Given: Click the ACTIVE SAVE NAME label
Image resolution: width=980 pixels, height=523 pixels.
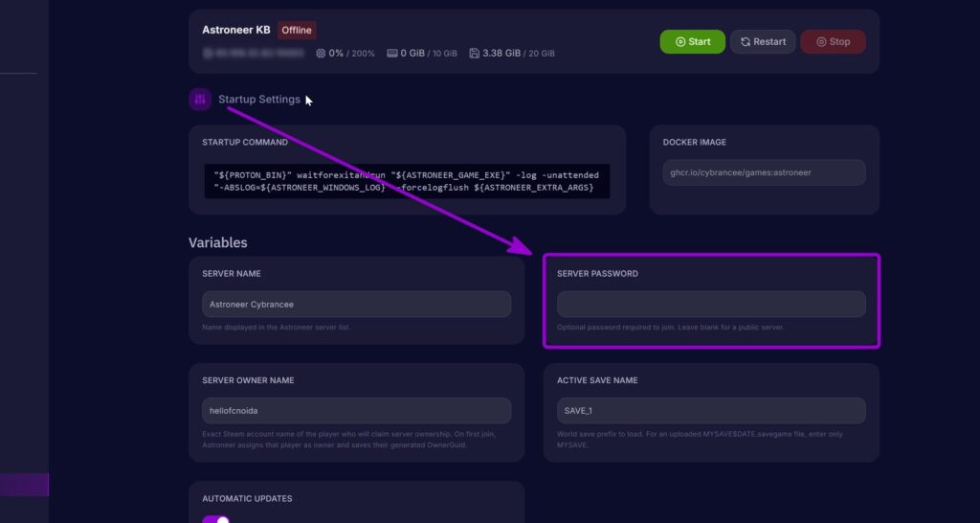Looking at the screenshot, I should tap(597, 380).
